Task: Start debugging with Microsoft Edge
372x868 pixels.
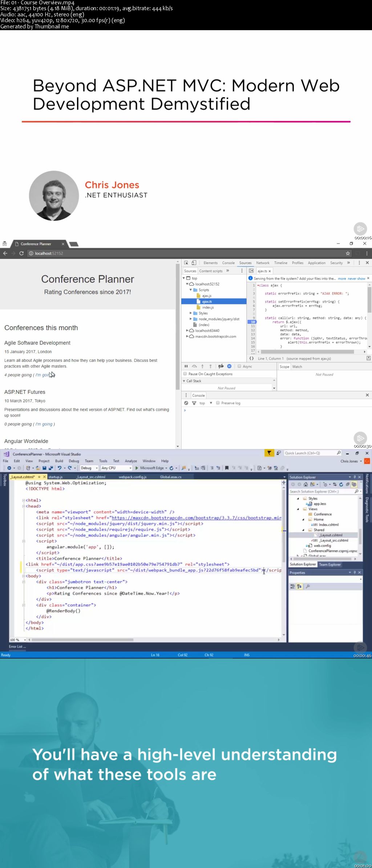Action: click(150, 468)
